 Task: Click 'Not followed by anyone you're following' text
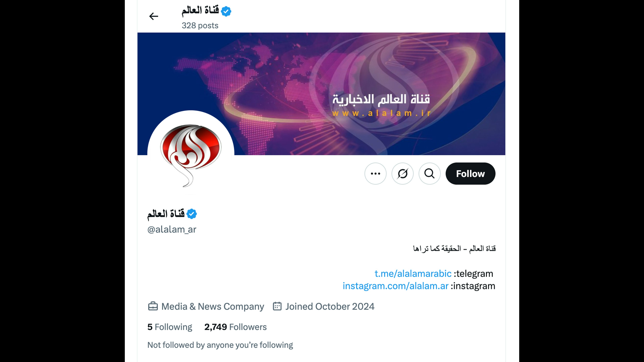(220, 345)
